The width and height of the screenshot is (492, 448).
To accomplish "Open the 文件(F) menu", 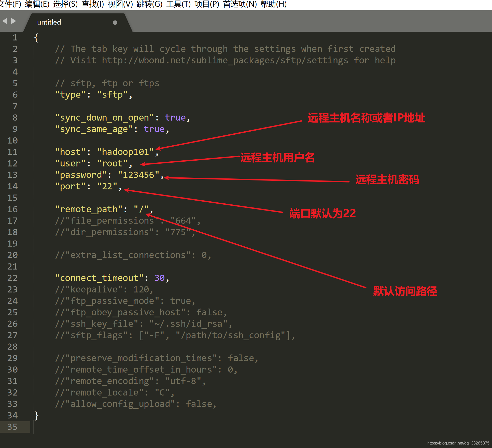I will pos(10,4).
